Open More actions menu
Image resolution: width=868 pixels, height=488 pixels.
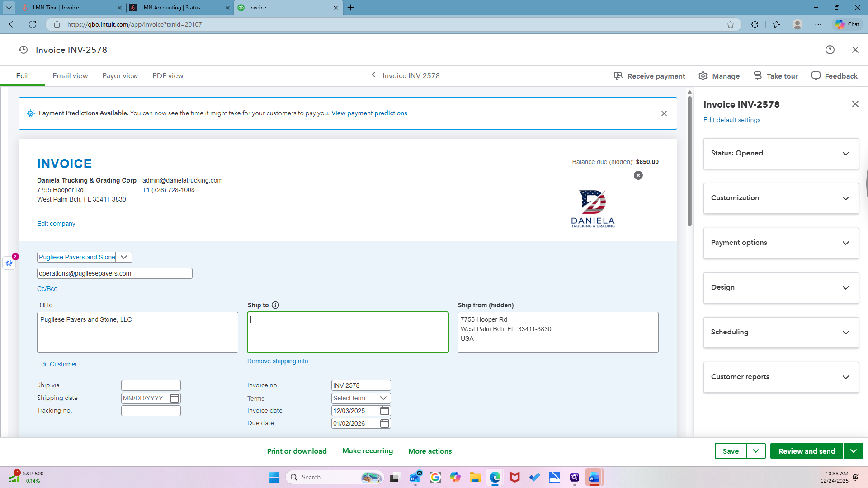tap(430, 451)
